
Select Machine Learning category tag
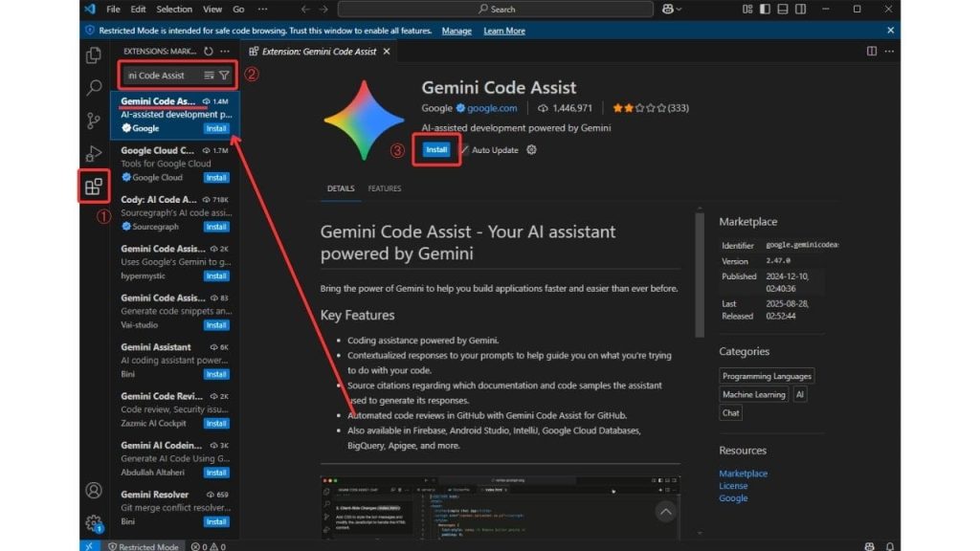pyautogui.click(x=753, y=395)
